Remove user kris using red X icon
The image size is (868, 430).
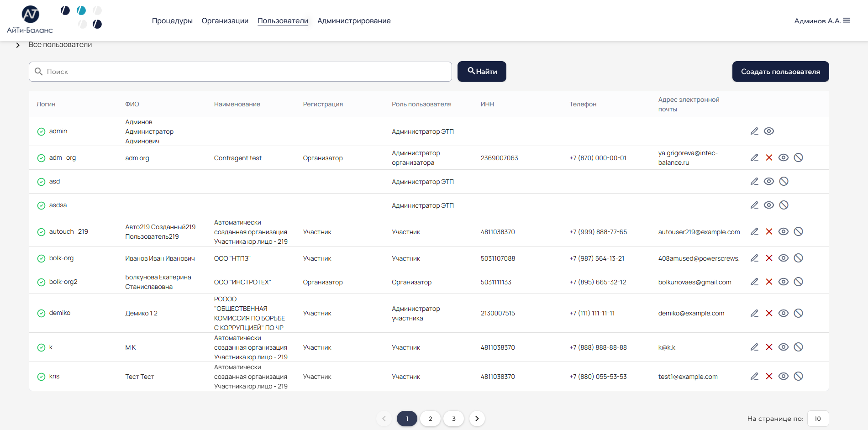(x=769, y=376)
